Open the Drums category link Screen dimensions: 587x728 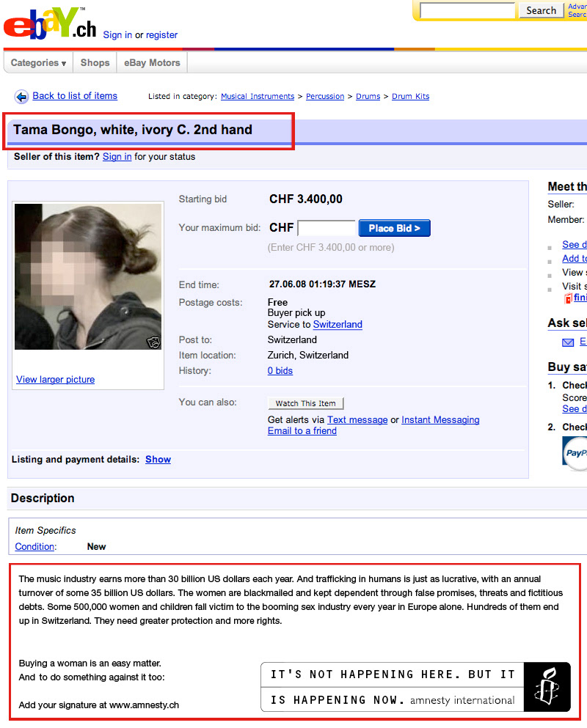[368, 96]
